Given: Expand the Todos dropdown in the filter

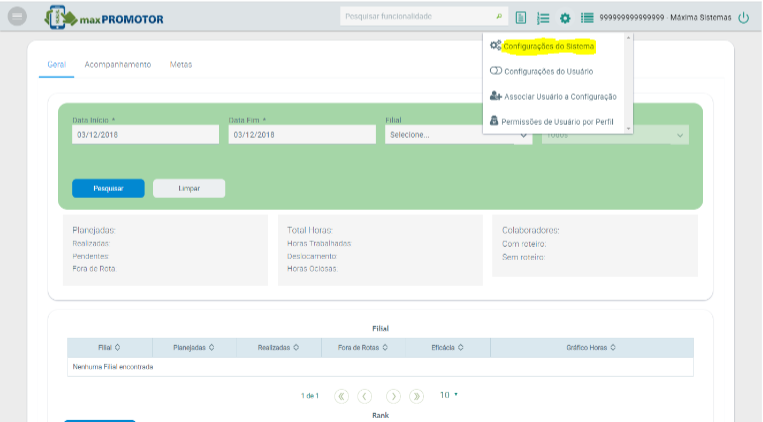Looking at the screenshot, I should coord(615,135).
